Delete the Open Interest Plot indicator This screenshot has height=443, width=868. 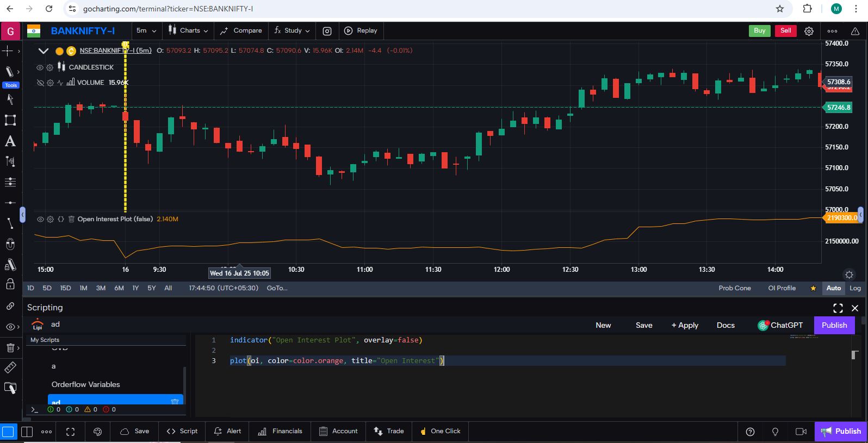coord(71,219)
